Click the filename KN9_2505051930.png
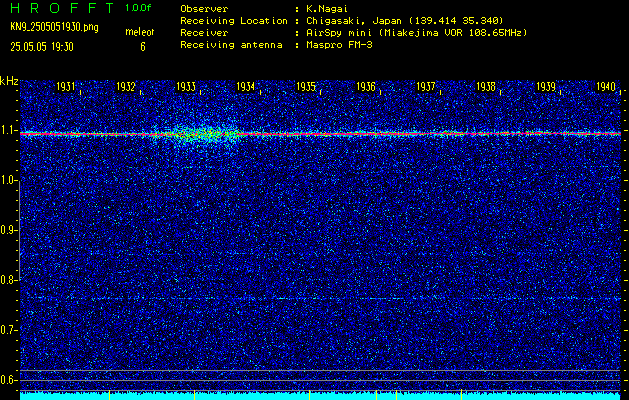The image size is (629, 400). pyautogui.click(x=54, y=27)
